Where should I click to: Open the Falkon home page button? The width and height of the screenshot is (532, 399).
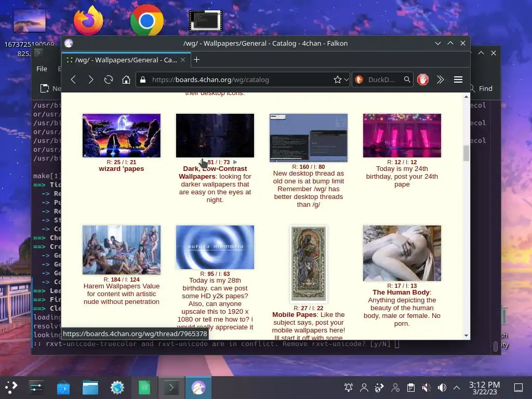tap(126, 79)
